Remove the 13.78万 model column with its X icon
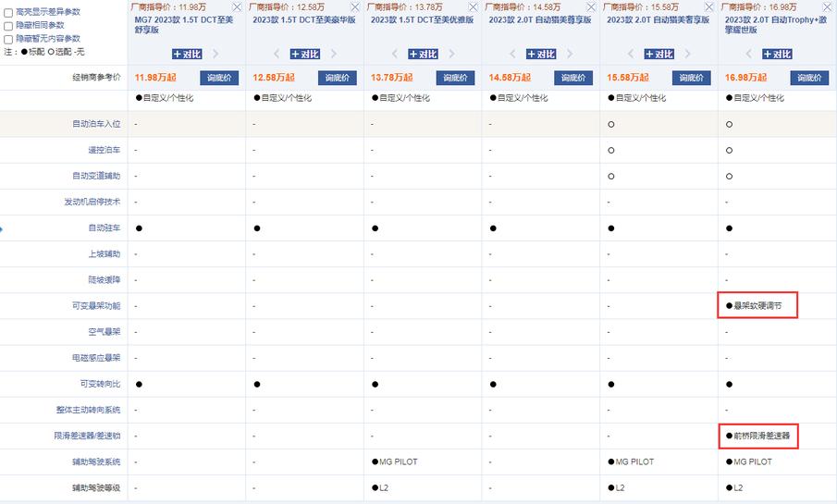 coord(473,7)
